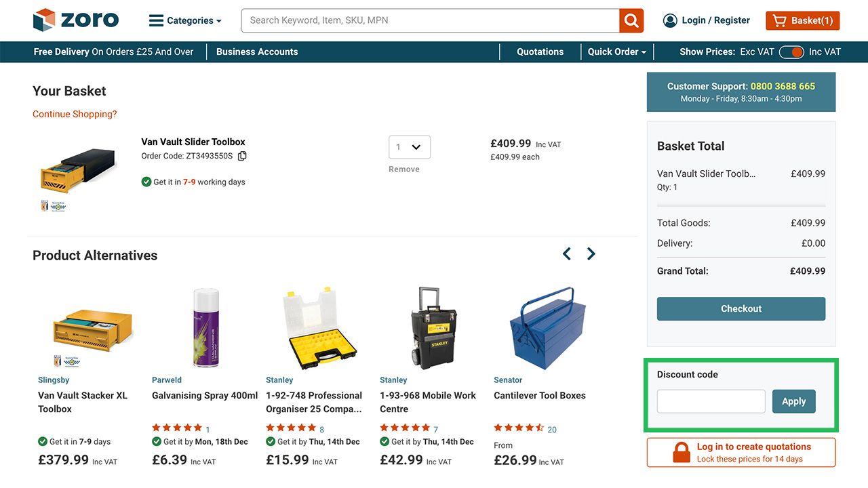Open the quantity dropdown for toolbox
The height and width of the screenshot is (488, 868).
[x=409, y=146]
